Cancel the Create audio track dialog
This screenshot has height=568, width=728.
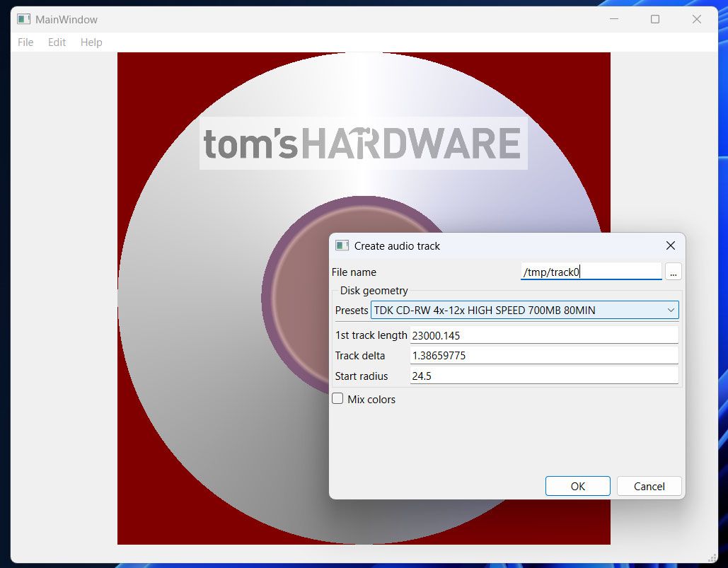(x=649, y=486)
